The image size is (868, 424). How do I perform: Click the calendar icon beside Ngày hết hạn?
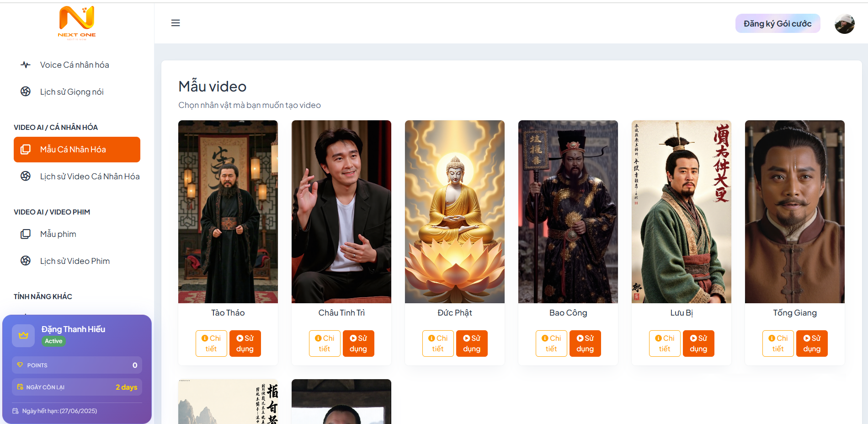tap(16, 411)
